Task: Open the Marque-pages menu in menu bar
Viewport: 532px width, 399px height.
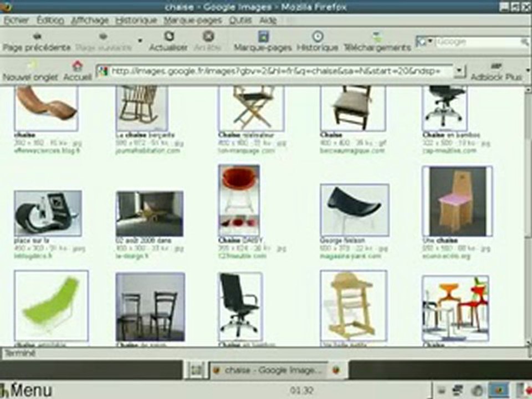Action: tap(193, 21)
